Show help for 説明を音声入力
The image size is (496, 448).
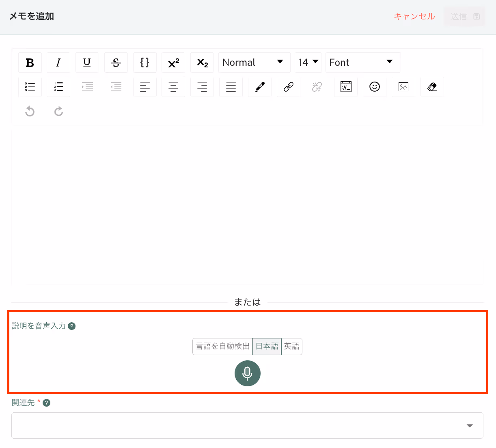[72, 326]
